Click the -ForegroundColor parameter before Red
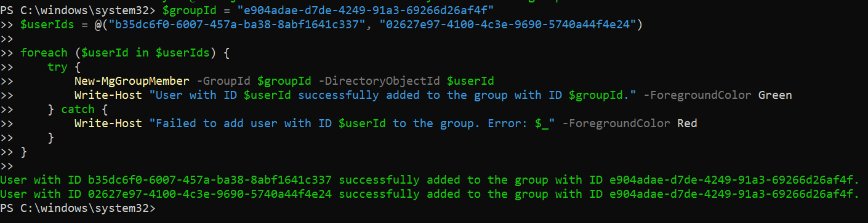Image resolution: width=868 pixels, height=223 pixels. click(x=617, y=123)
